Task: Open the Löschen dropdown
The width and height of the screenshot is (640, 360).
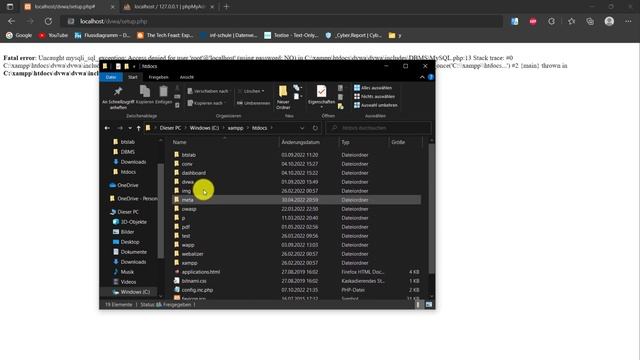Action: tap(251, 91)
